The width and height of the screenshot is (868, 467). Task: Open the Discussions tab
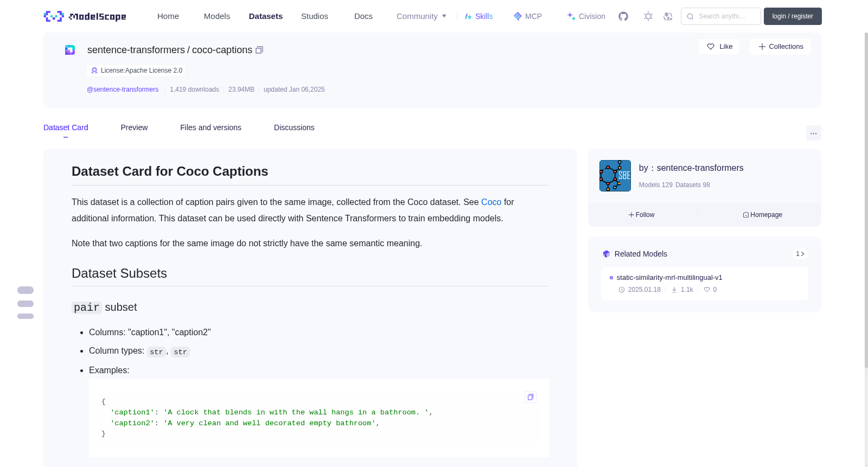(294, 127)
